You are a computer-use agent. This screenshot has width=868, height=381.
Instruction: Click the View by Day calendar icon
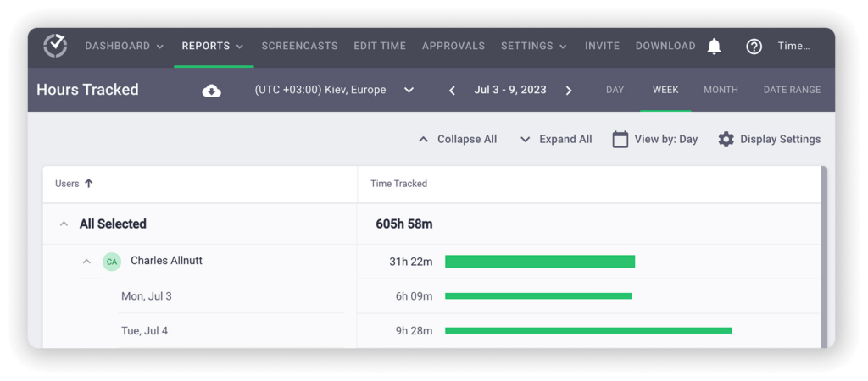click(x=620, y=140)
